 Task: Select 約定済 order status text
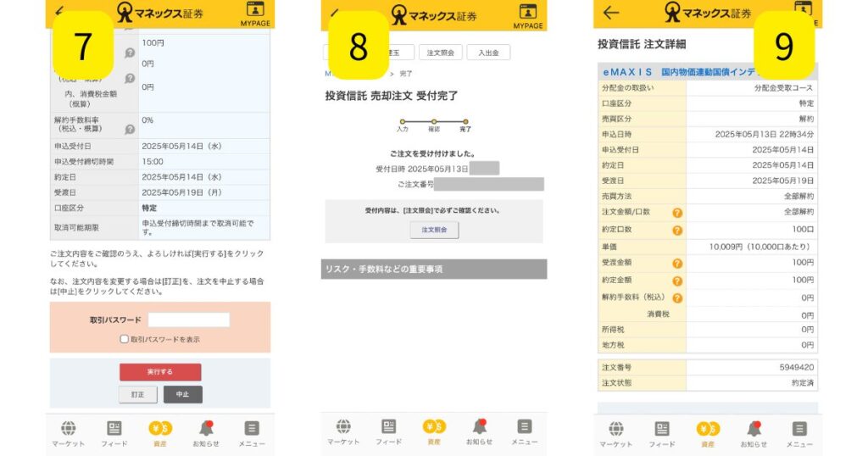pos(803,383)
